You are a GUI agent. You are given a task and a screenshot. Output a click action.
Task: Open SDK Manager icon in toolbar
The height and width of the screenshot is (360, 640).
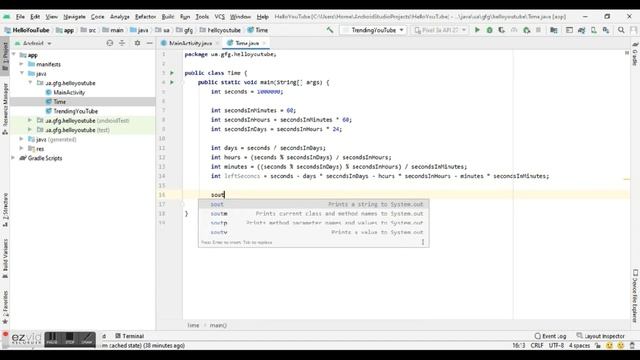click(606, 30)
